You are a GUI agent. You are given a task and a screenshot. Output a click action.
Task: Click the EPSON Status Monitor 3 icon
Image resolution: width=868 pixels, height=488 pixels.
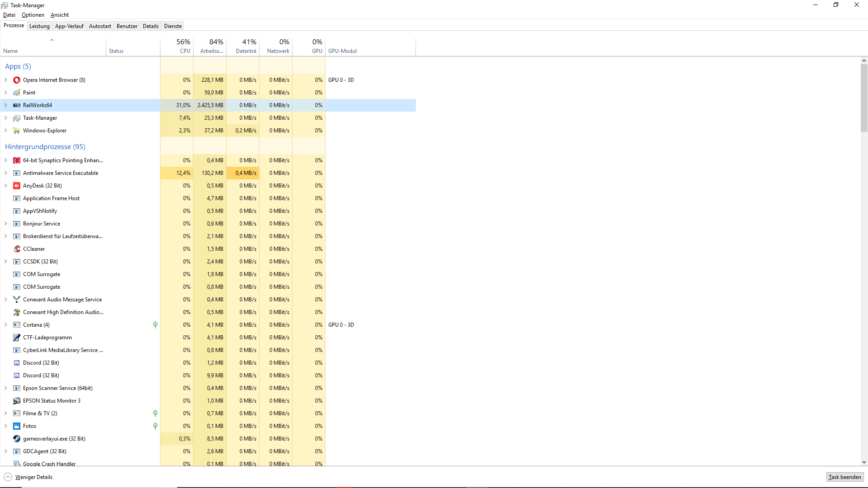tap(17, 401)
